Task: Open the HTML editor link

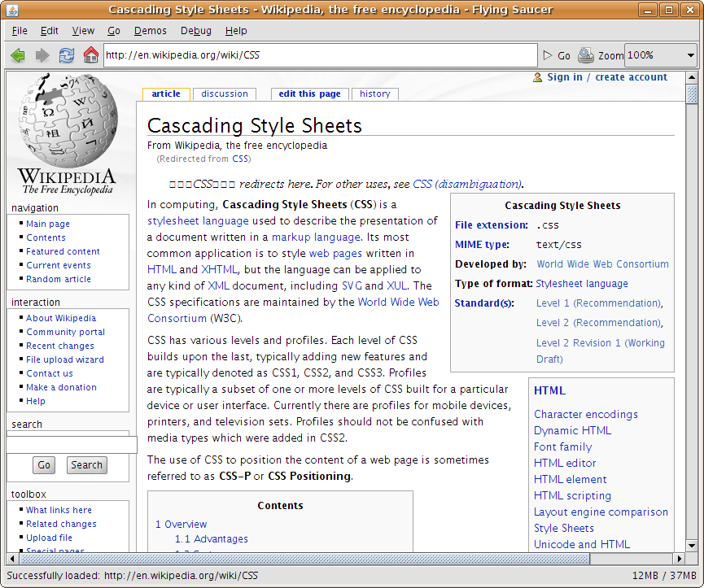Action: [565, 464]
